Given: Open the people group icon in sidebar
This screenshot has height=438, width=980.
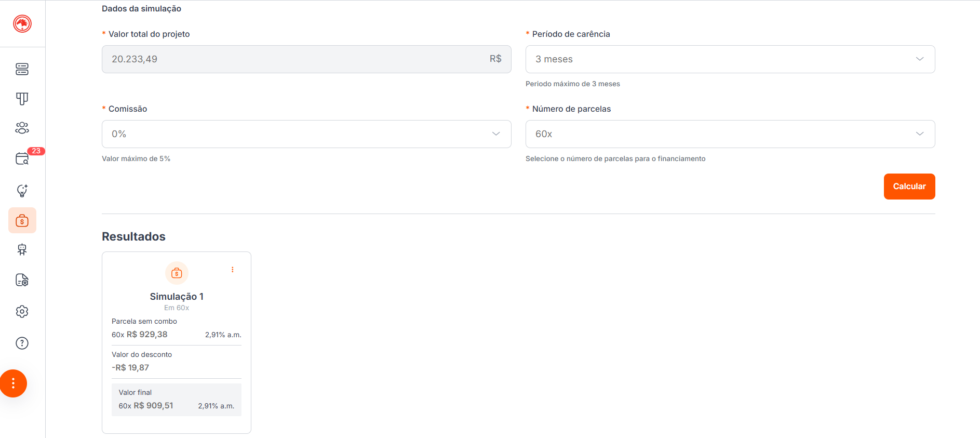Looking at the screenshot, I should pos(22,128).
